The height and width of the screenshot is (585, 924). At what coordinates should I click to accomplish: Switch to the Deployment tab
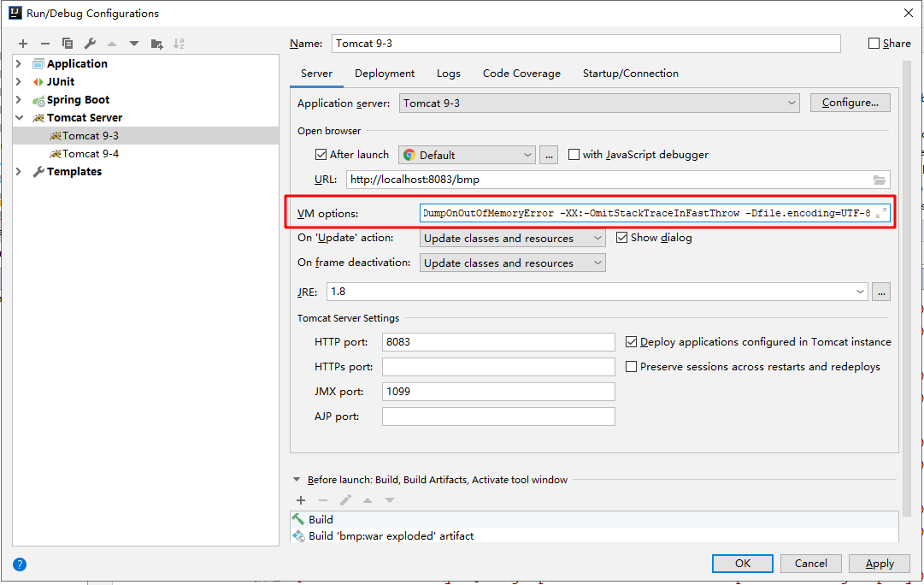coord(385,74)
